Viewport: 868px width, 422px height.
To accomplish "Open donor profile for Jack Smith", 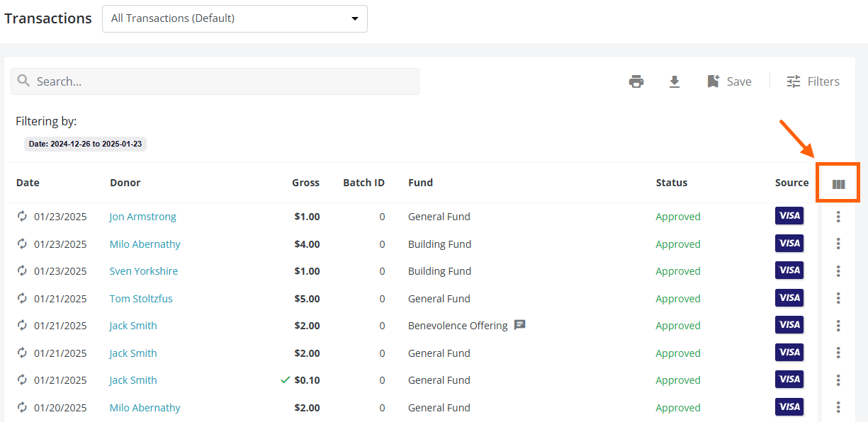I will point(133,325).
